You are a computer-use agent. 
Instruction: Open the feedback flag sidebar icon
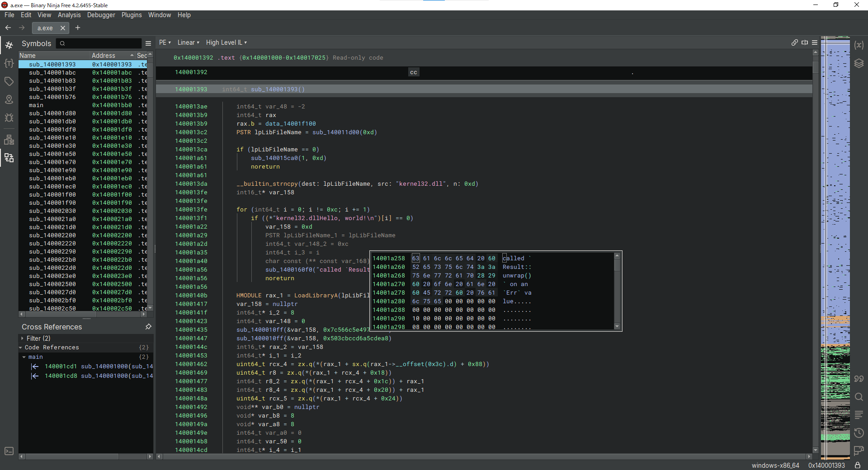click(859, 451)
